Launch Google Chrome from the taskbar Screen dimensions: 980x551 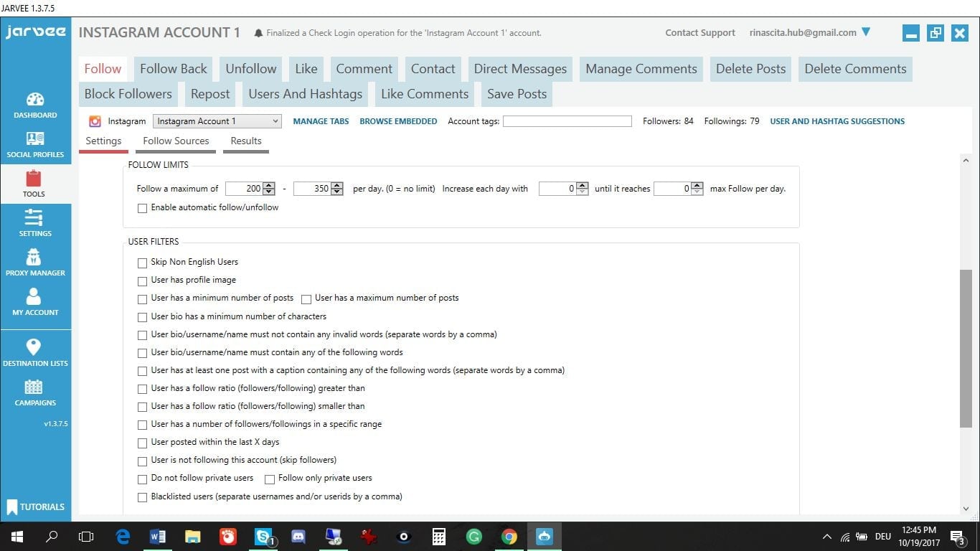click(x=509, y=537)
